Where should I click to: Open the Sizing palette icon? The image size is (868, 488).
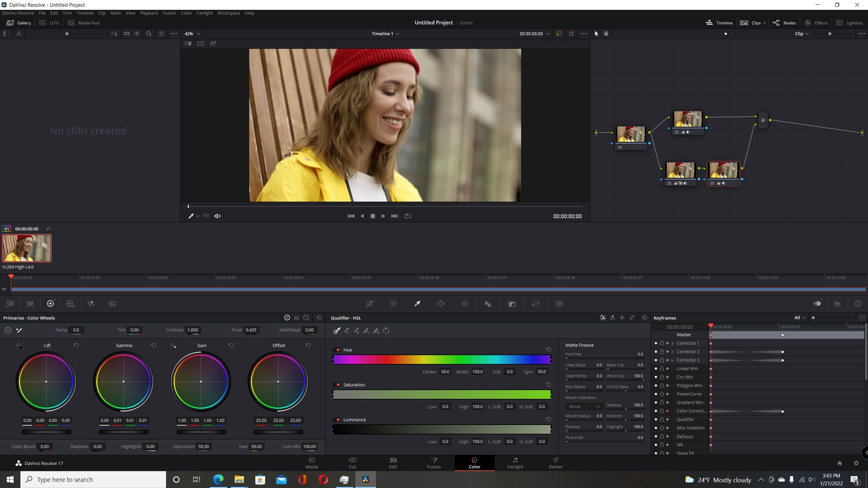tap(536, 304)
